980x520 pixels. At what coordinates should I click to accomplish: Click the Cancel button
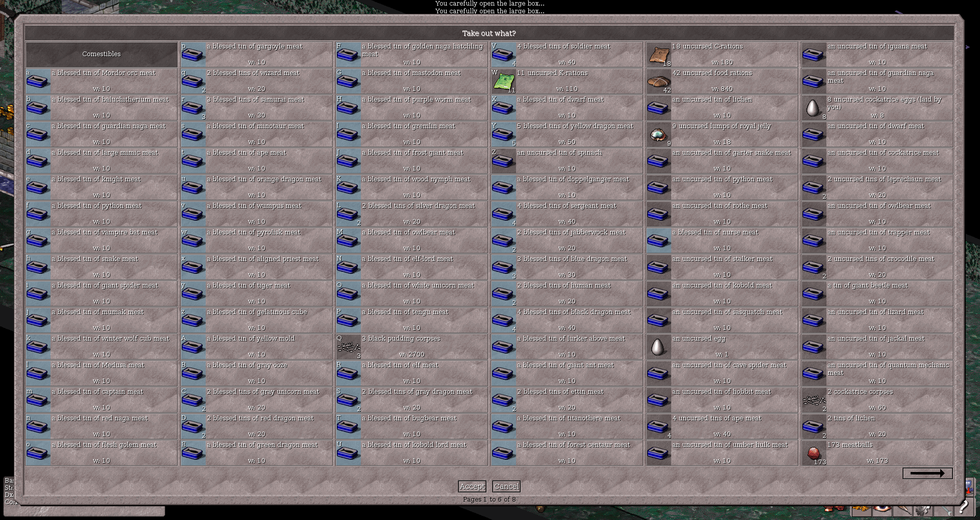506,486
